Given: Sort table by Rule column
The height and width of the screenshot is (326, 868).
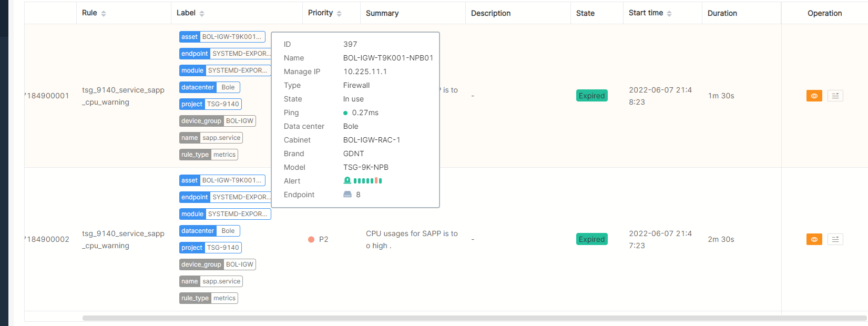Looking at the screenshot, I should click(x=104, y=14).
